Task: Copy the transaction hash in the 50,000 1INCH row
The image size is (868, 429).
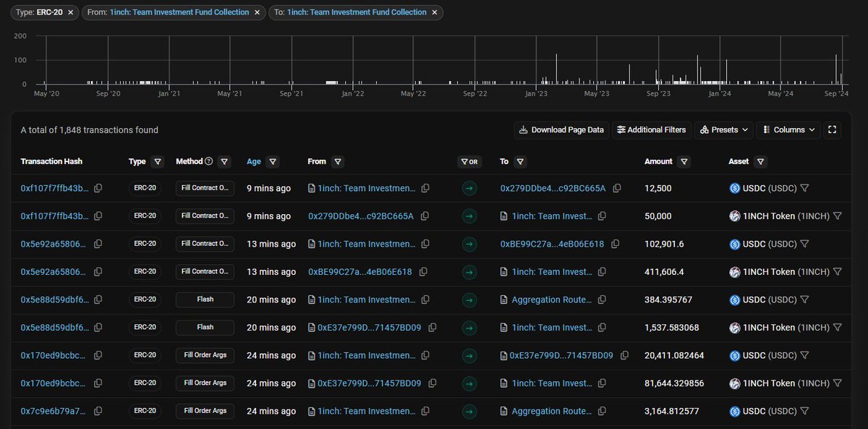Action: pos(98,216)
